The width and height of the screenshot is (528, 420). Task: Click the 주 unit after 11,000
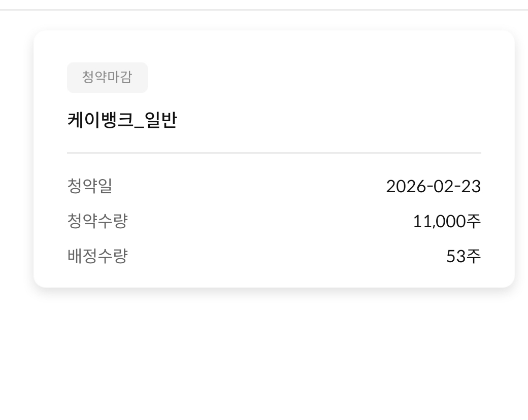(473, 221)
